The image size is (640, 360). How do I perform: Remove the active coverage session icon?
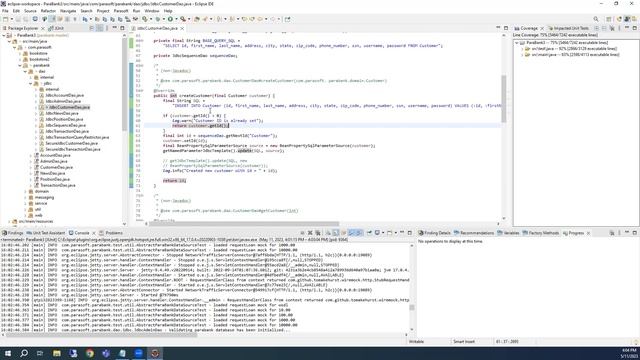[612, 28]
